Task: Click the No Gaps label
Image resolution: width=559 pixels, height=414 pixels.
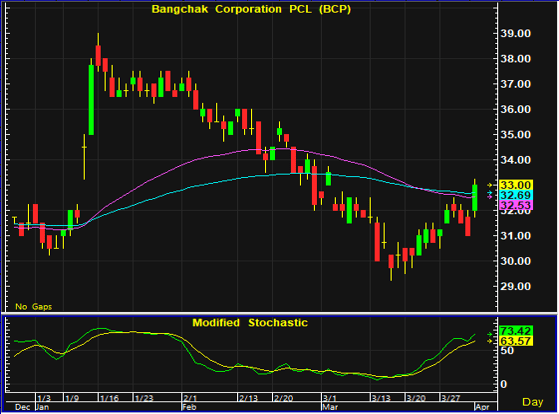Action: 34,306
